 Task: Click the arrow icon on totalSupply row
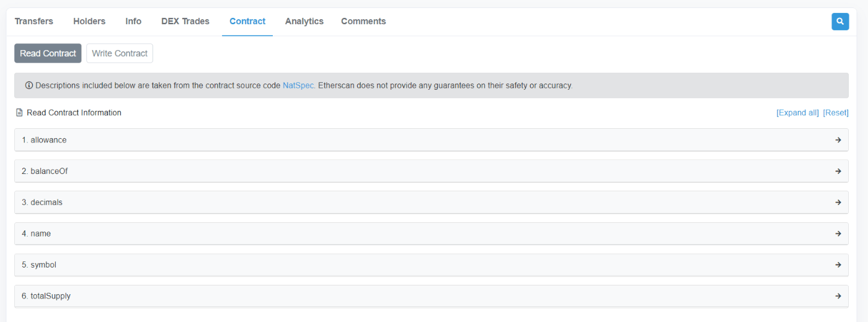[838, 296]
